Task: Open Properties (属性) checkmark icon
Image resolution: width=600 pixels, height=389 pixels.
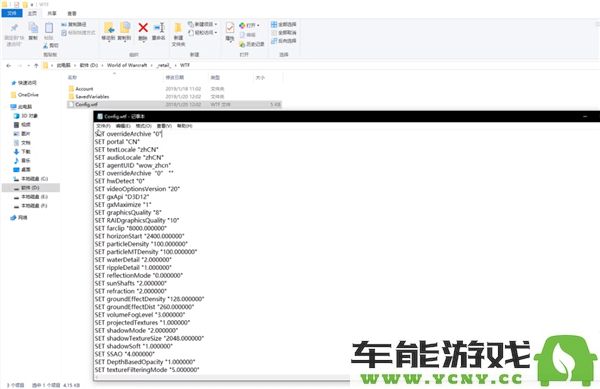Action: tap(230, 28)
